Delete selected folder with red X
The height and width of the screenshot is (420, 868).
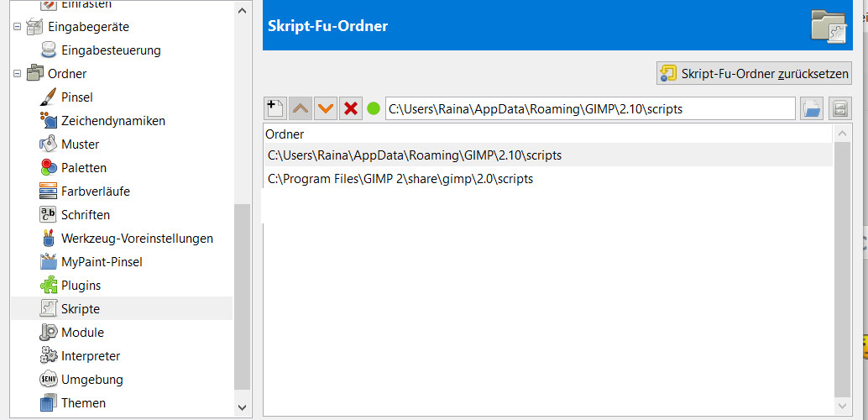coord(350,108)
